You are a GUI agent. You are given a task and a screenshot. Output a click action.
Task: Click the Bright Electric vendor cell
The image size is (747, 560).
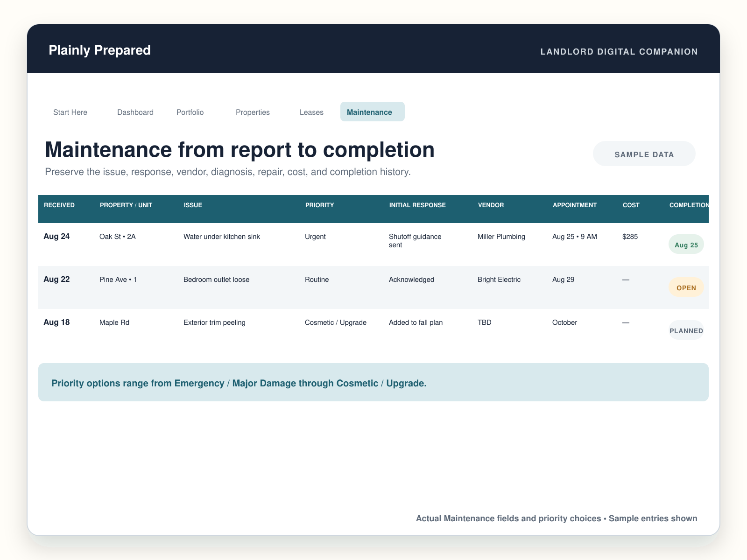tap(499, 280)
